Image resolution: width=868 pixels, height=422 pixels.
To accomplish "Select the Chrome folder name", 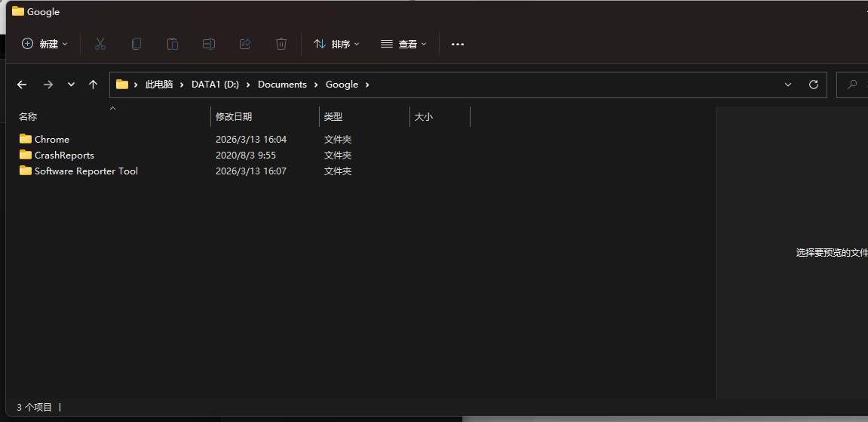I will click(x=52, y=139).
